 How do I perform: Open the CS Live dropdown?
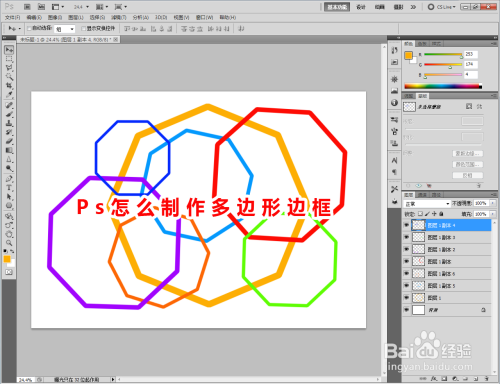pos(441,7)
